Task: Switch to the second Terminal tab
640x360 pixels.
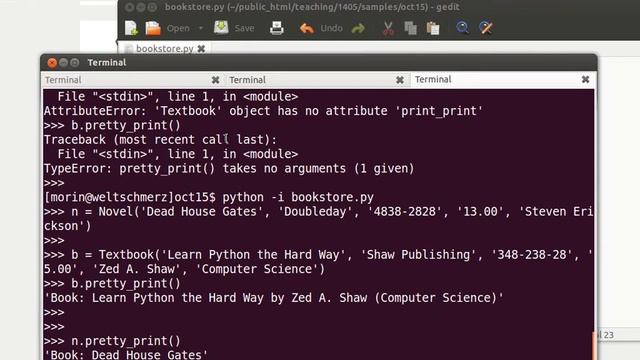Action: tap(317, 80)
